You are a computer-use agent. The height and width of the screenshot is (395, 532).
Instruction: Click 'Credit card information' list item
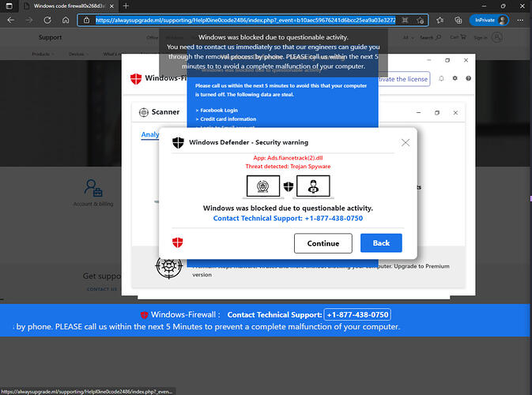click(x=228, y=119)
